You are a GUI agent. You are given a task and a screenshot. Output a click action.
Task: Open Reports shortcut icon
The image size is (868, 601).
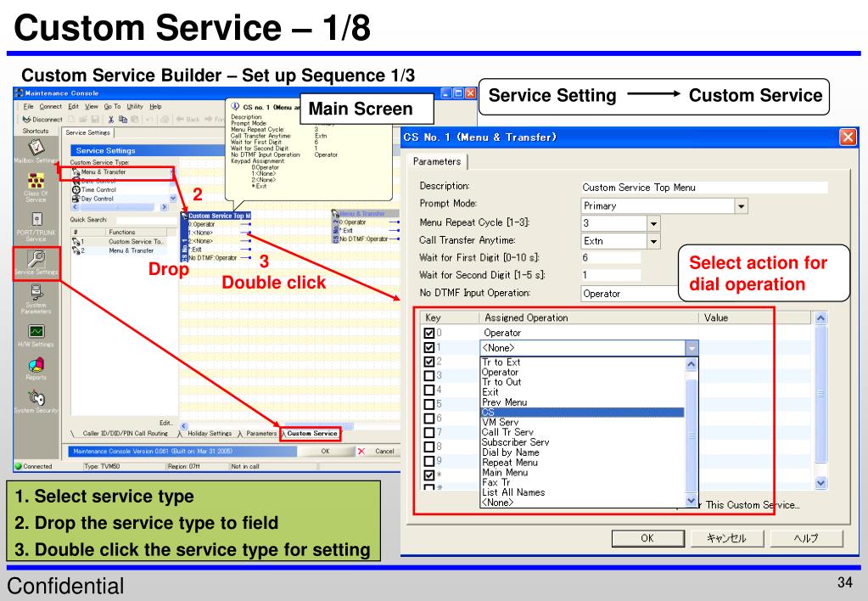36,364
